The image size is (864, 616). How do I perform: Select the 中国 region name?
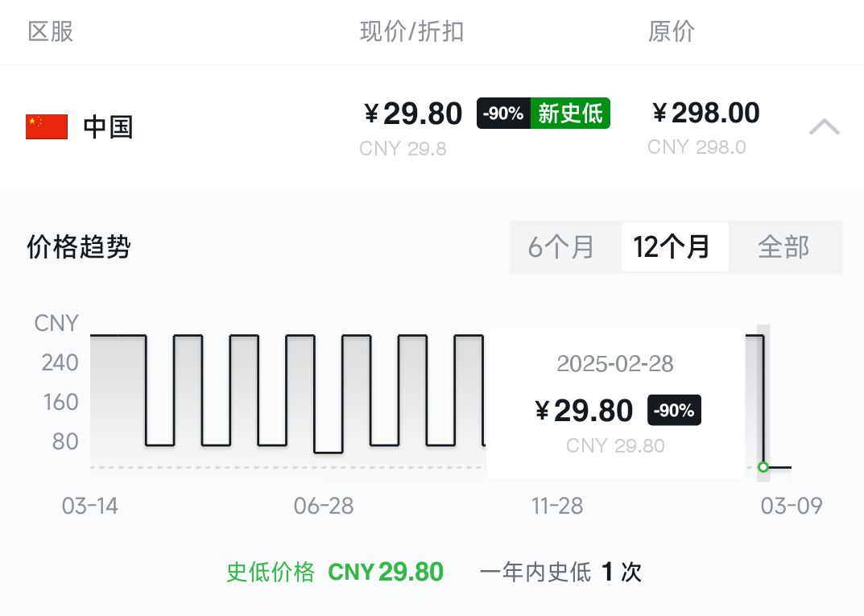(108, 127)
